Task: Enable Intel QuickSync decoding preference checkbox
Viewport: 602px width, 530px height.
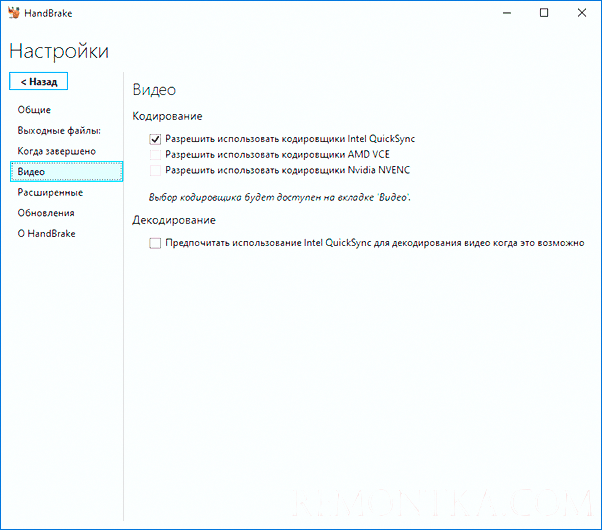Action: click(155, 243)
